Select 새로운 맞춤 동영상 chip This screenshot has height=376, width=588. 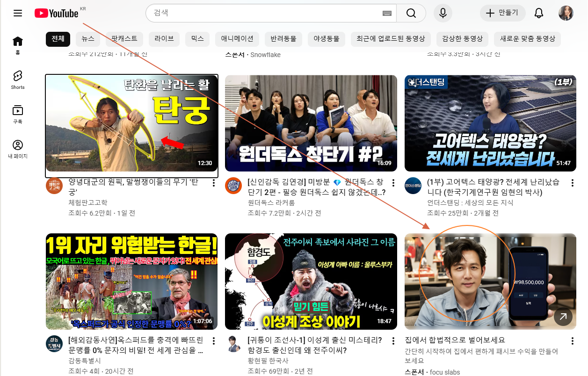527,39
